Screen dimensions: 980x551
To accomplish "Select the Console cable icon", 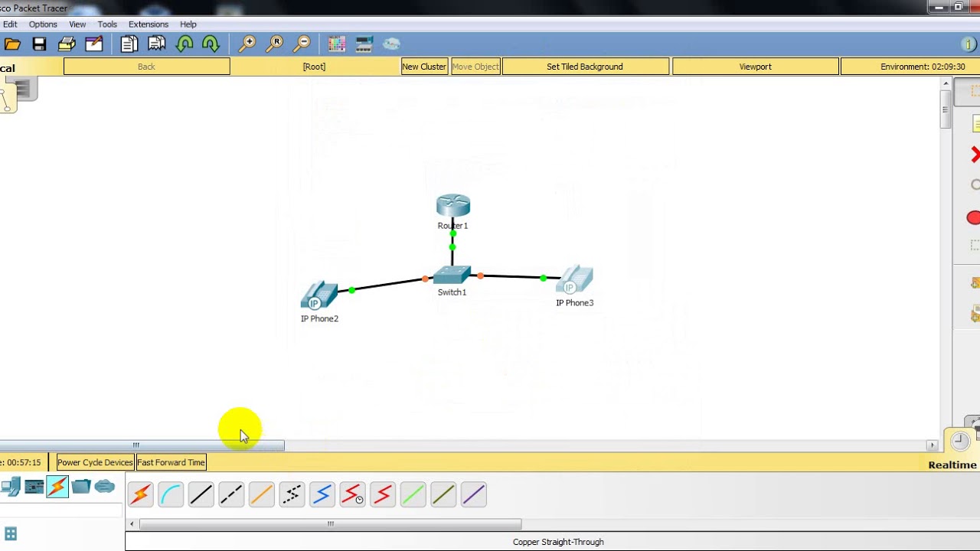I will pyautogui.click(x=171, y=495).
